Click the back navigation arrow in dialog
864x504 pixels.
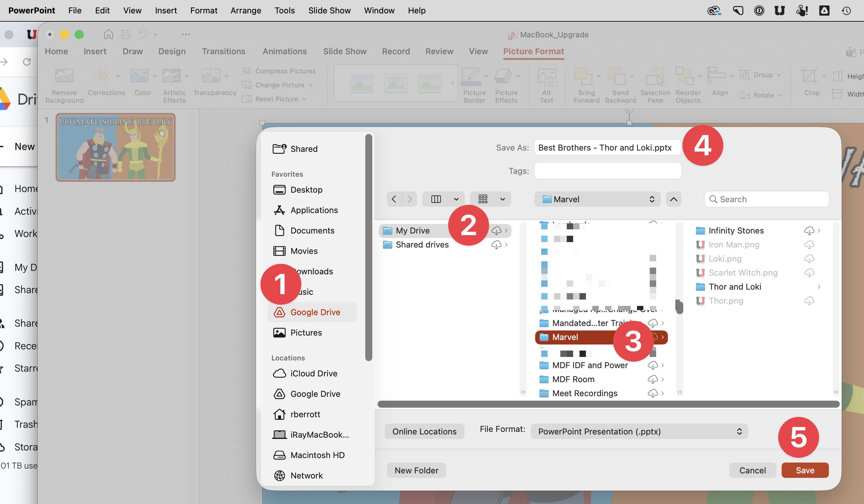[394, 199]
